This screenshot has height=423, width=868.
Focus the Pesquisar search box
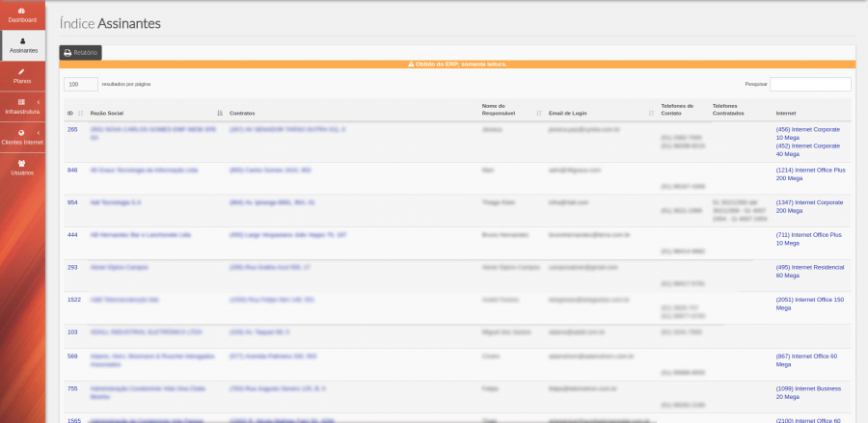(x=810, y=85)
